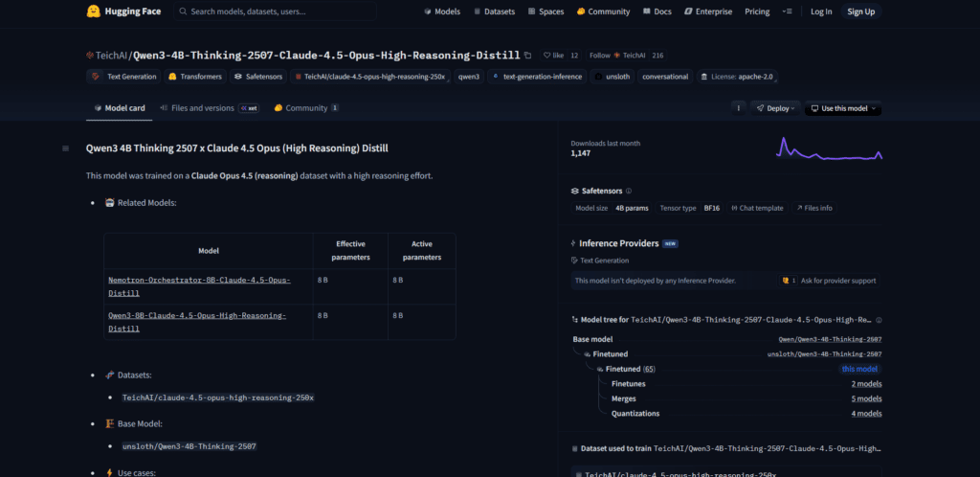Select the unsloth tag
980x477 pixels.
(x=612, y=77)
